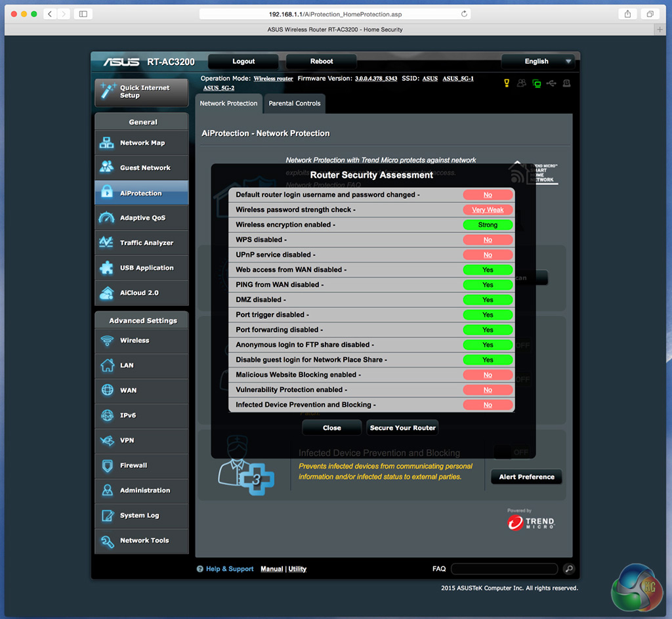This screenshot has height=619, width=672.
Task: Switch to Parental Controls tab
Action: tap(295, 103)
